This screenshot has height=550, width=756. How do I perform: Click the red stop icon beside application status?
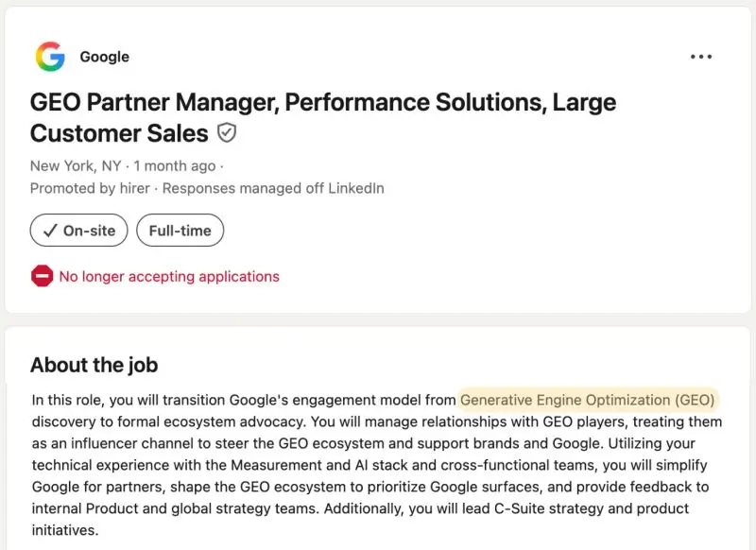click(42, 276)
